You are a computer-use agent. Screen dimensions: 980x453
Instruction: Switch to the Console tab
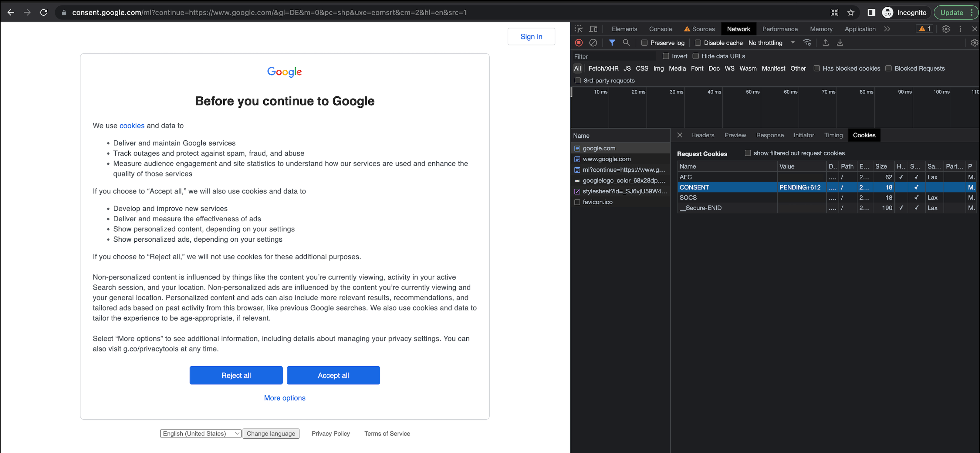(x=660, y=29)
